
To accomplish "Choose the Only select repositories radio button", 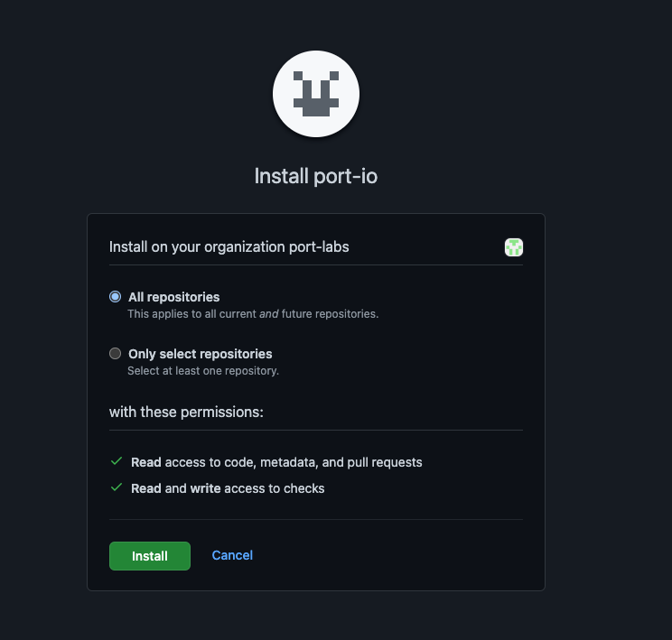I will 115,354.
